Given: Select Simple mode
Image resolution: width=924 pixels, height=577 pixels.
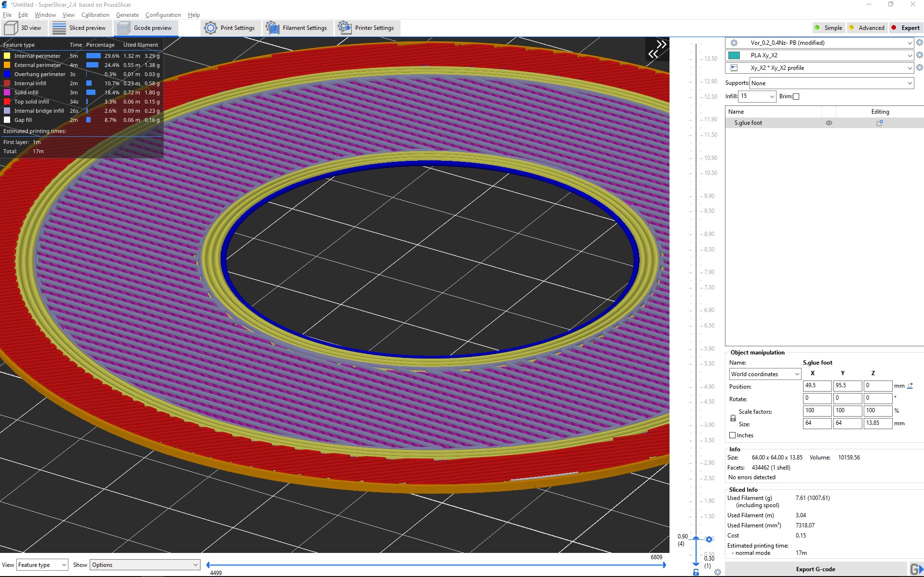Looking at the screenshot, I should point(829,28).
